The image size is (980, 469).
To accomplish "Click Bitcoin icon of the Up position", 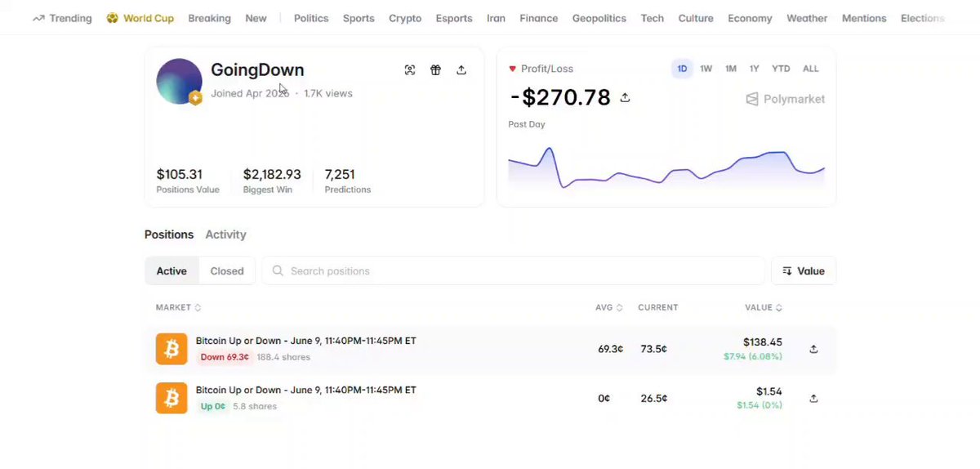I will point(171,398).
